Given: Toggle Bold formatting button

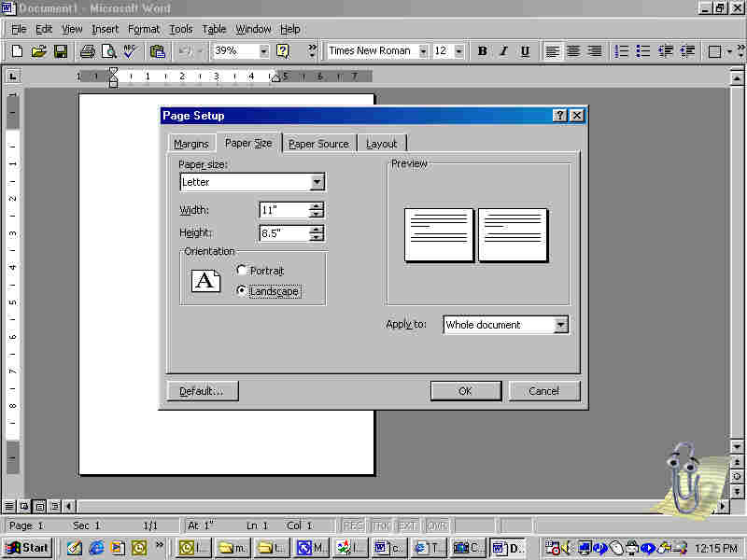Looking at the screenshot, I should coord(482,51).
